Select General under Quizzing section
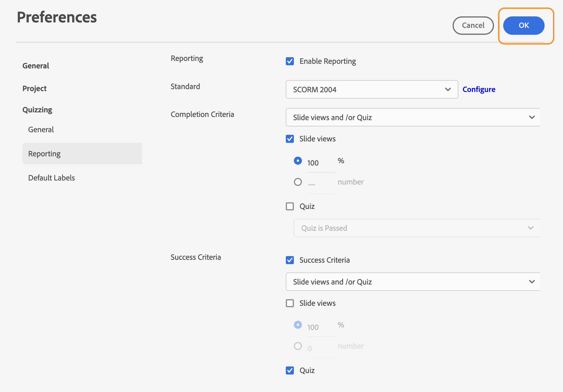Viewport: 563px width, 392px height. click(x=41, y=130)
